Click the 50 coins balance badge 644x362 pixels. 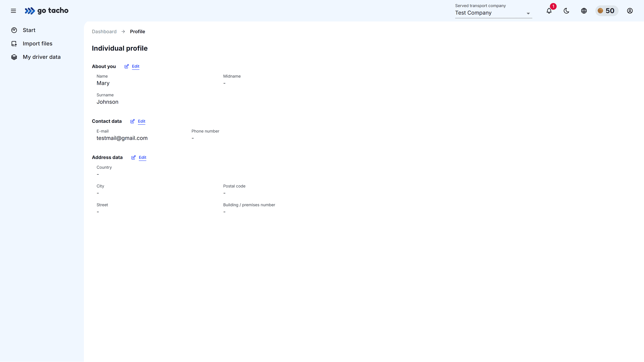(607, 11)
